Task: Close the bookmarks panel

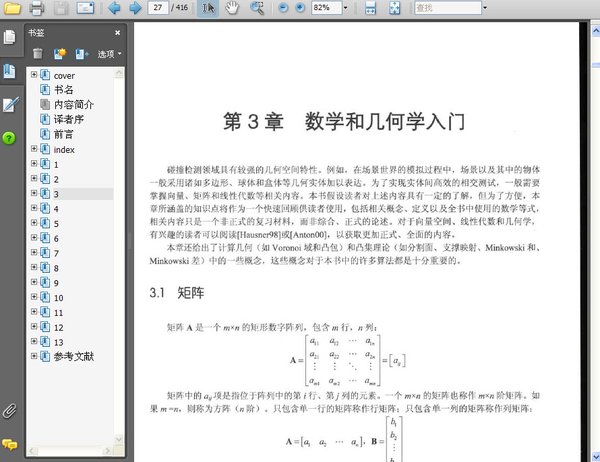Action: (117, 33)
